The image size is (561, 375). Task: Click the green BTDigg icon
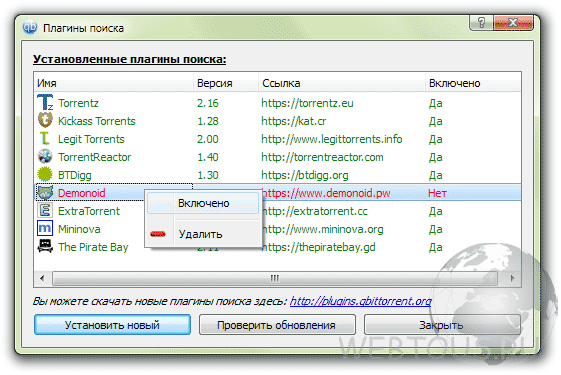45,174
